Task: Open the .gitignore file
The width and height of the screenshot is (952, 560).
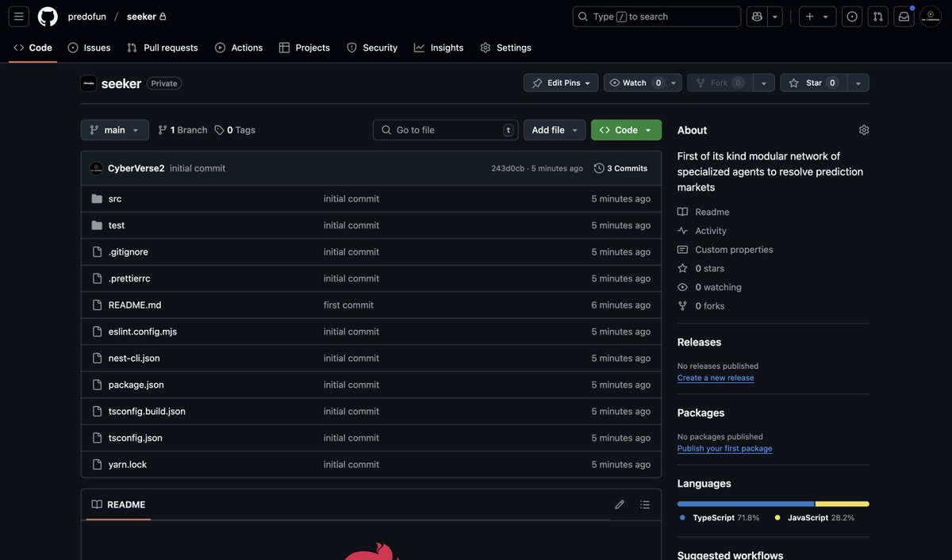Action: 129,252
